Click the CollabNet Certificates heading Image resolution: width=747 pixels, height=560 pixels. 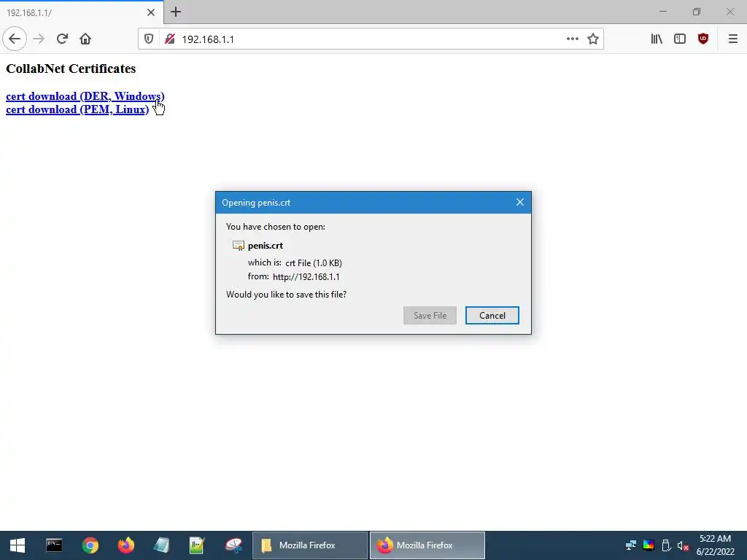71,69
